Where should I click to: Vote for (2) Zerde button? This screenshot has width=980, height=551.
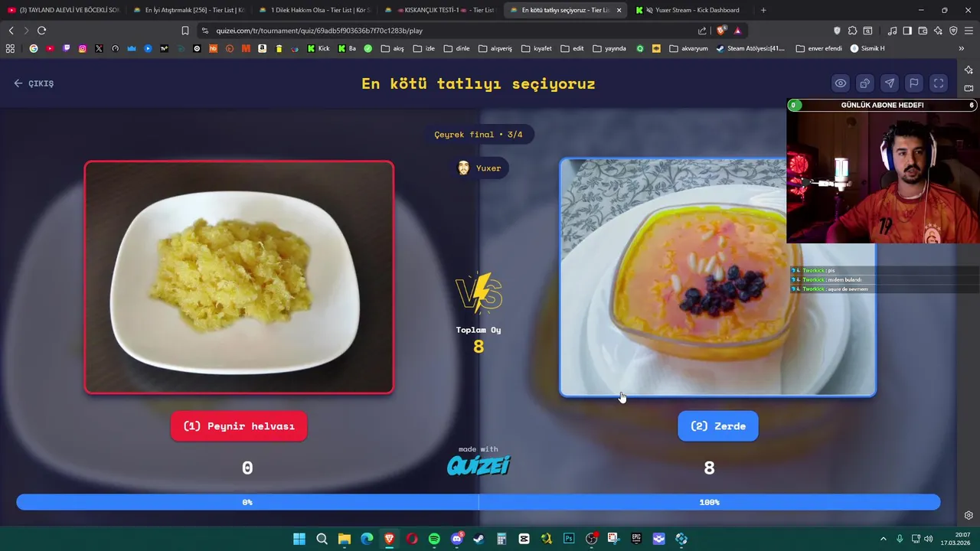718,426
